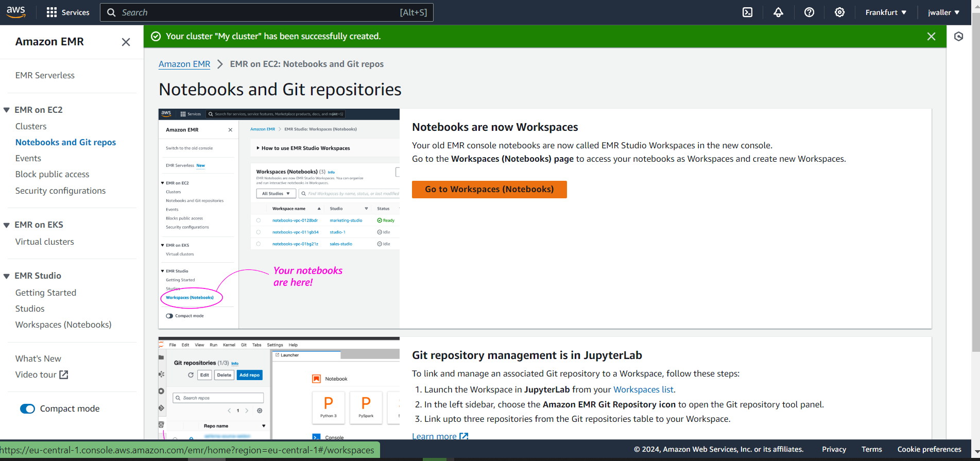The height and width of the screenshot is (461, 980).
Task: Click heading Git repository management is in JupyterLab
Action: point(527,355)
